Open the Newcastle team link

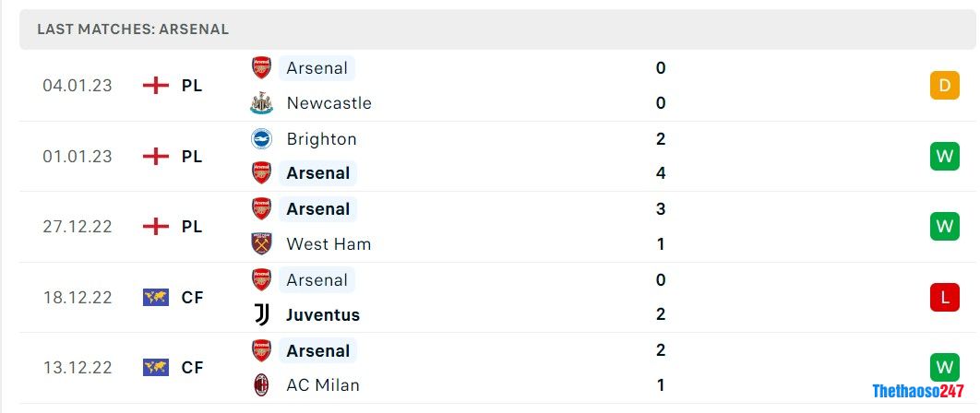click(x=329, y=103)
